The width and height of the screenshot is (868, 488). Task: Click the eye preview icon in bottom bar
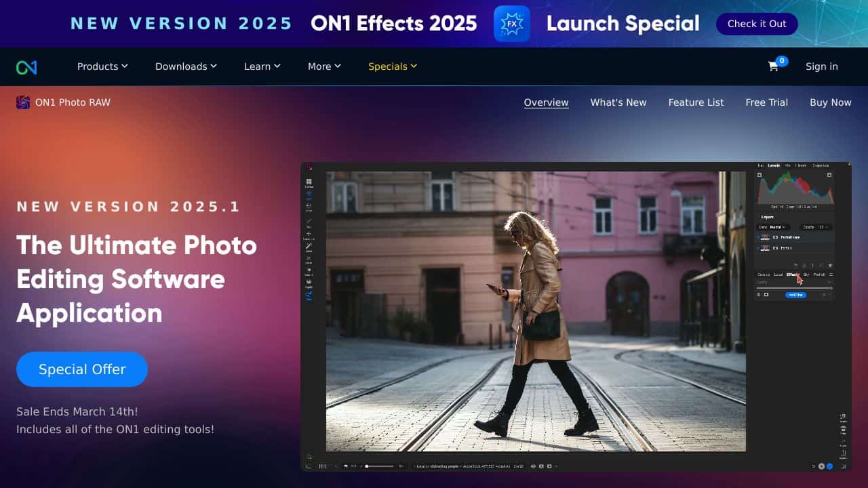point(533,466)
